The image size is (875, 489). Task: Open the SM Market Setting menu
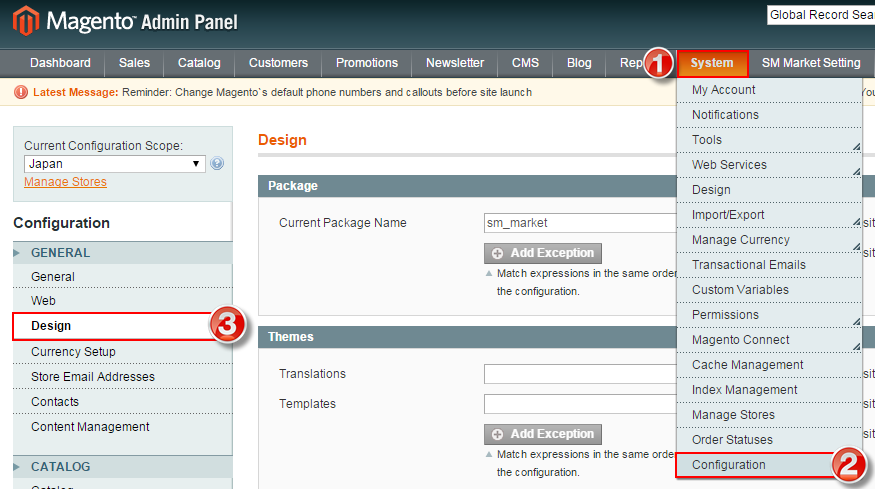[x=811, y=63]
